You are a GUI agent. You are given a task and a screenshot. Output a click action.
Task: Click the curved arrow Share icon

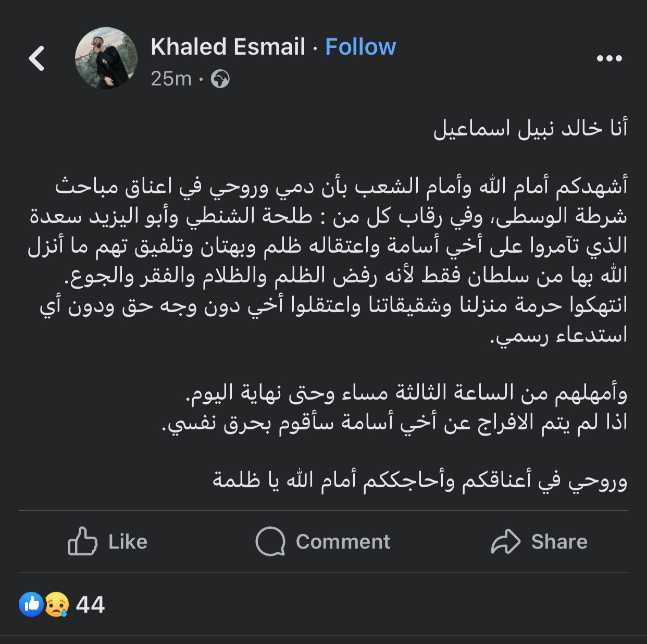tap(505, 541)
